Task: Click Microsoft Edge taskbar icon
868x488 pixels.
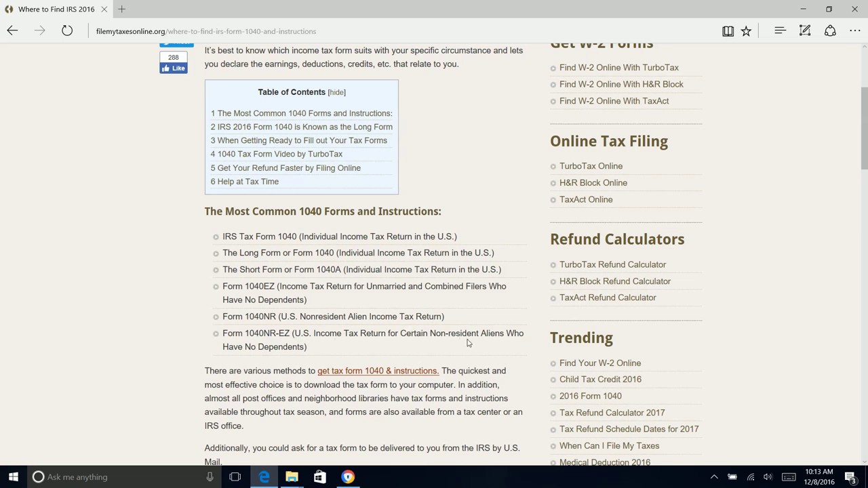Action: coord(264,477)
